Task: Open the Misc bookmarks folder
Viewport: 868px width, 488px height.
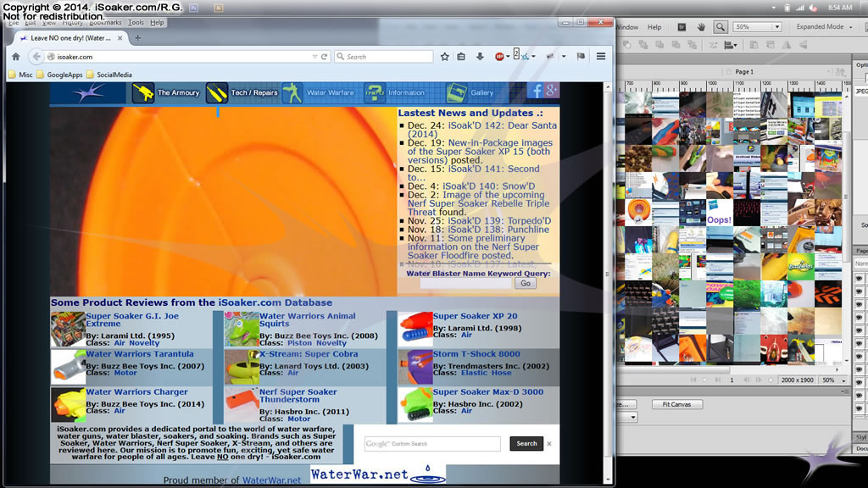Action: click(x=21, y=75)
